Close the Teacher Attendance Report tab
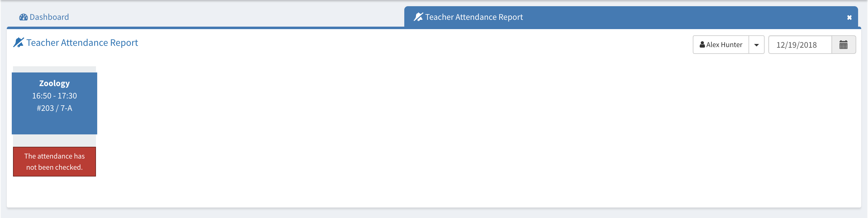The width and height of the screenshot is (868, 218). (849, 18)
